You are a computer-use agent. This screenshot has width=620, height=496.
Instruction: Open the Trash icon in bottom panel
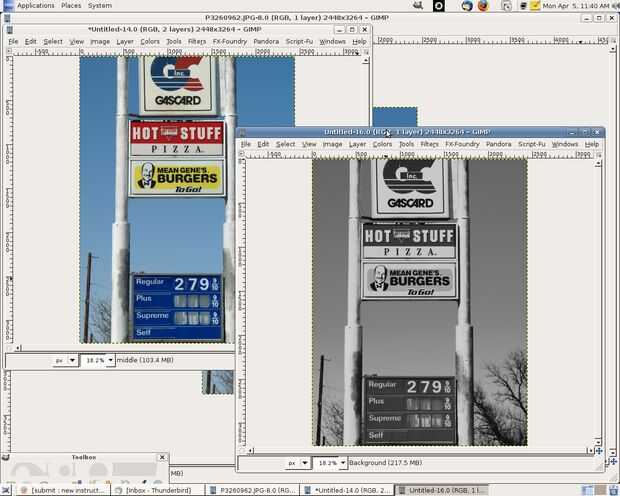pyautogui.click(x=614, y=490)
